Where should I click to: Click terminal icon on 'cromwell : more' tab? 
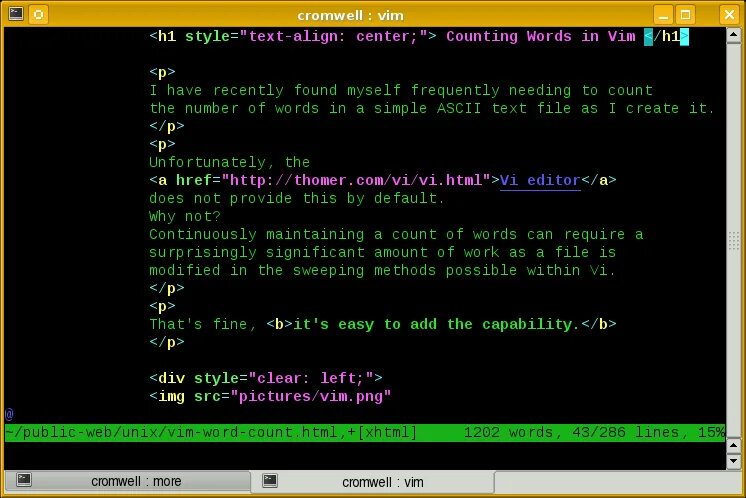tap(24, 480)
